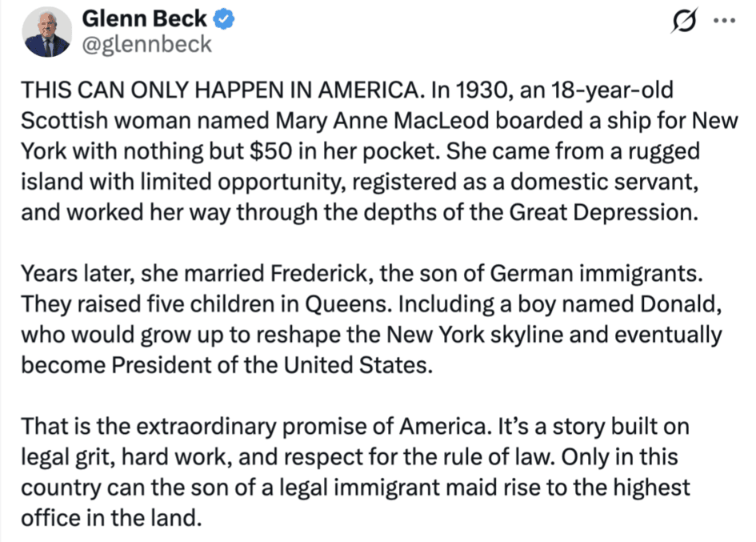Open the Grok explain-this-post icon
This screenshot has width=756, height=542.
pyautogui.click(x=684, y=21)
